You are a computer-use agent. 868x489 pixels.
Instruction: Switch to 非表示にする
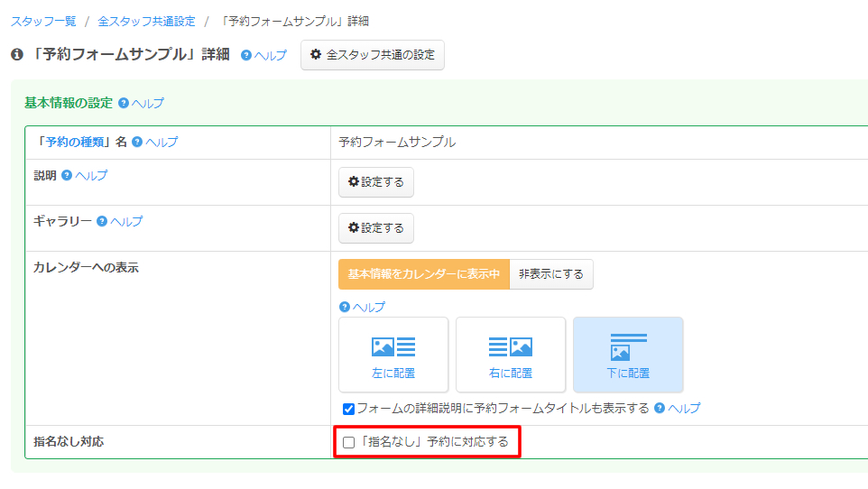pyautogui.click(x=550, y=274)
